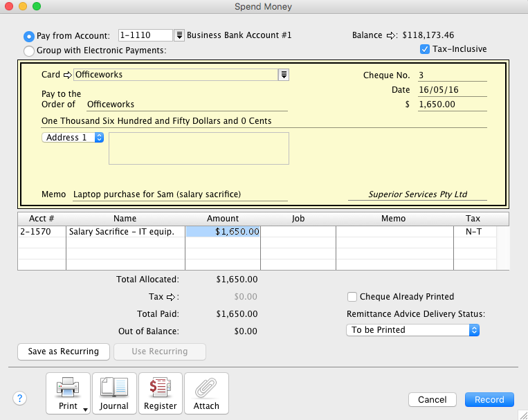Select the Pay from Account radio button
The width and height of the screenshot is (528, 420).
point(29,36)
